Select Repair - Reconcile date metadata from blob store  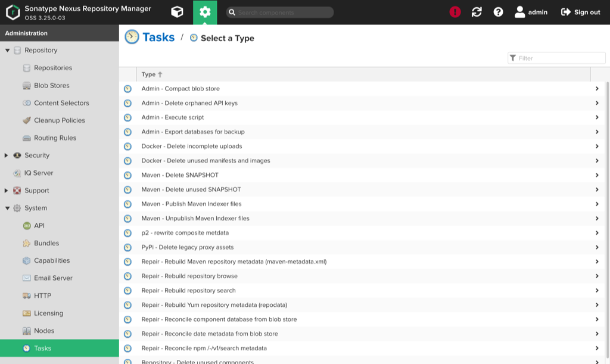[x=362, y=334]
